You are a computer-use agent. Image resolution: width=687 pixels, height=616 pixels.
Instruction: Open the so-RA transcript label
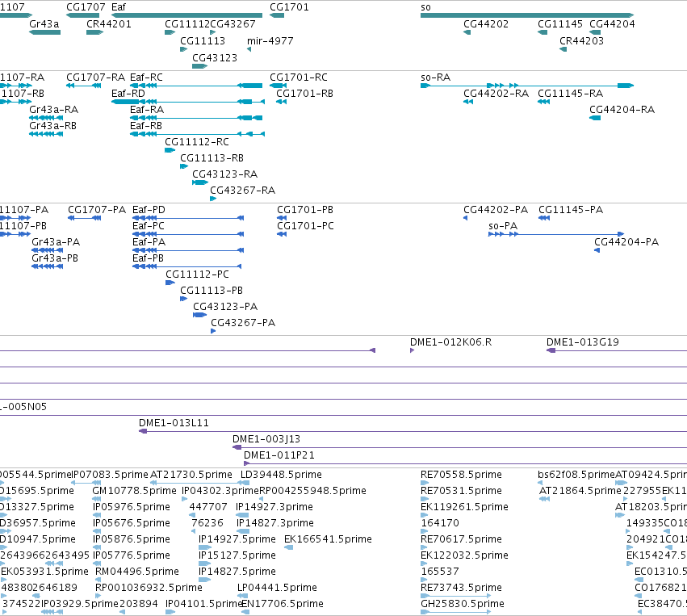tap(435, 78)
